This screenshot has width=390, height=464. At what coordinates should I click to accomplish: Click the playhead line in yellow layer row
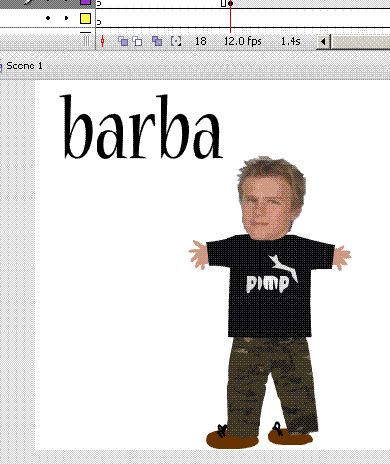point(230,18)
